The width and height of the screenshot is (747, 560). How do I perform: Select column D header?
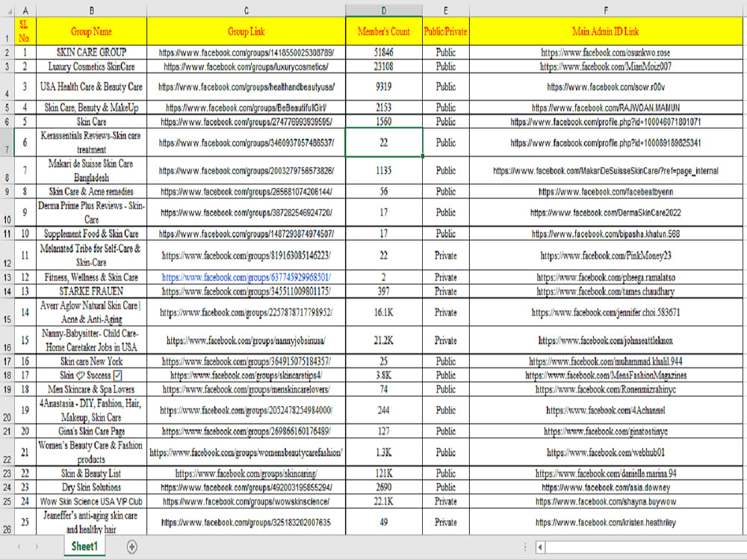click(383, 10)
